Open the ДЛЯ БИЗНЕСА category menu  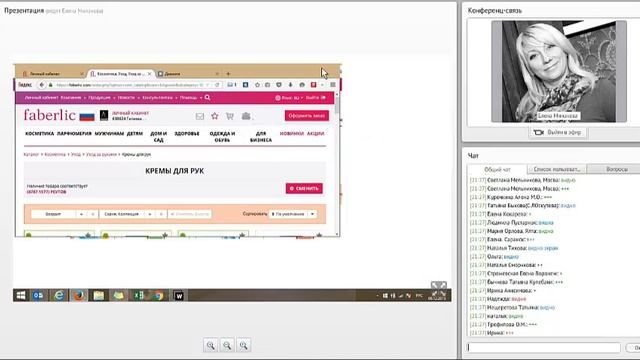[x=261, y=137]
